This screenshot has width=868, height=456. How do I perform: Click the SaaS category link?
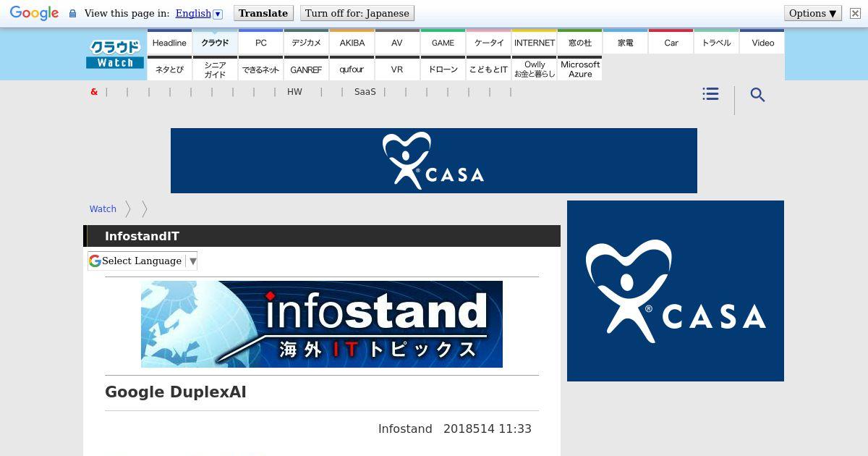[x=365, y=92]
